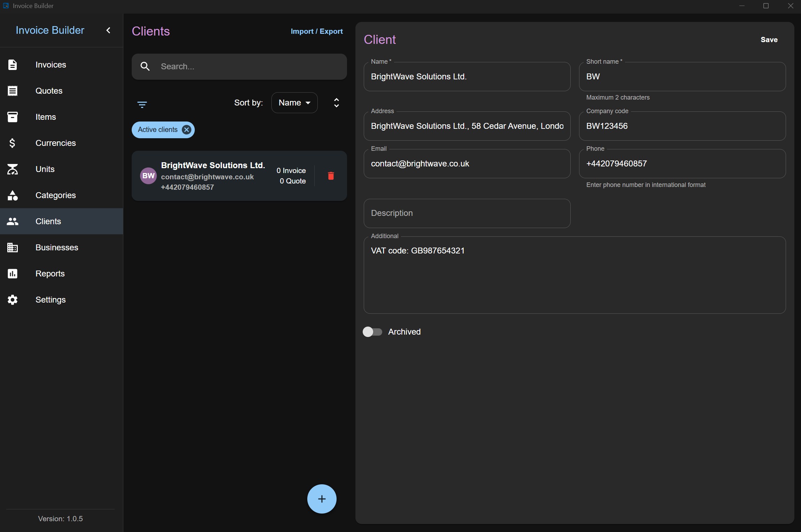Click the Settings gear icon
Screen dimensions: 801x532
pyautogui.click(x=13, y=300)
